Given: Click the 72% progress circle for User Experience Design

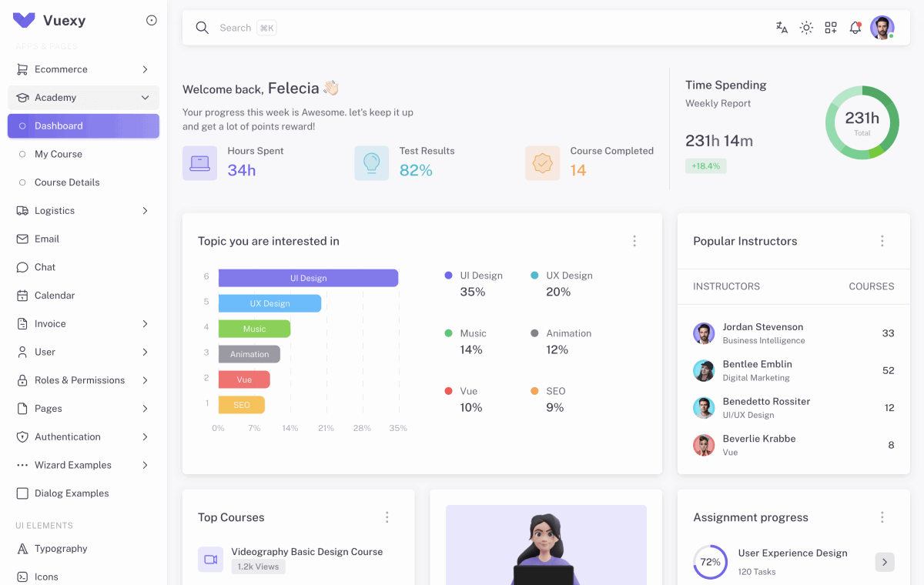Looking at the screenshot, I should 709,562.
